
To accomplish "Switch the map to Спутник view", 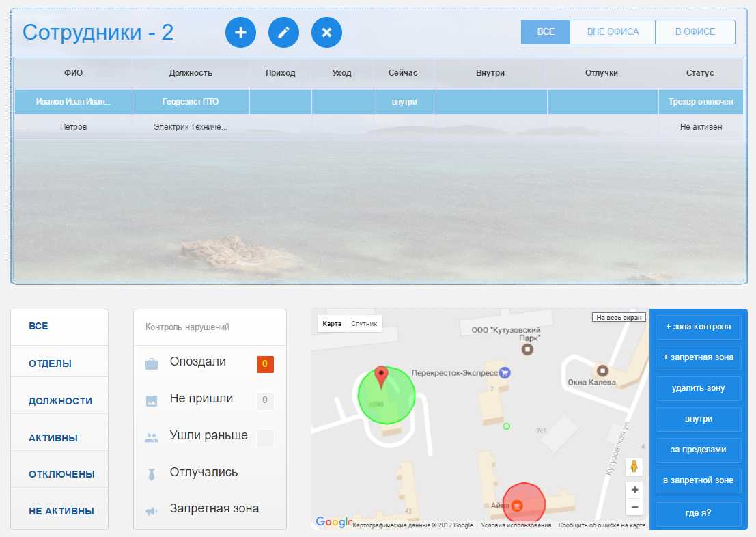I will click(x=363, y=324).
